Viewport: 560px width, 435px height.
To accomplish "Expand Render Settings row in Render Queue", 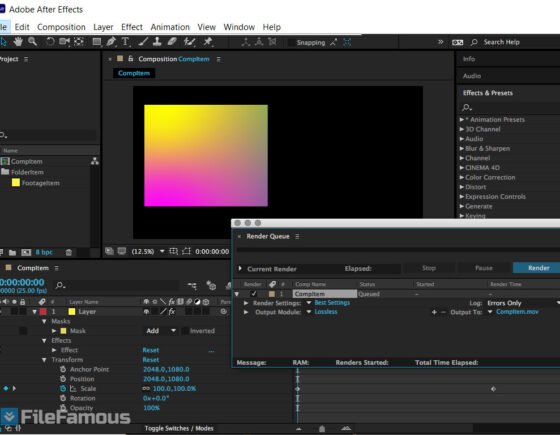I will (246, 303).
